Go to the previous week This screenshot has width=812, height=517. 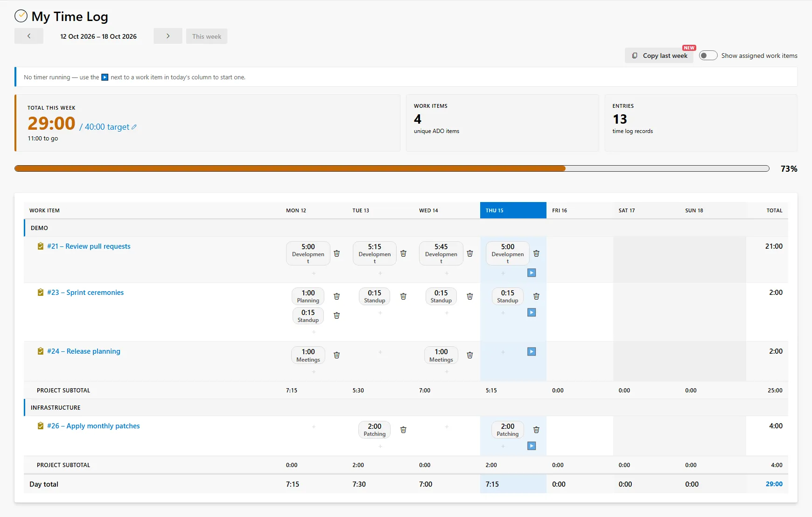[29, 36]
